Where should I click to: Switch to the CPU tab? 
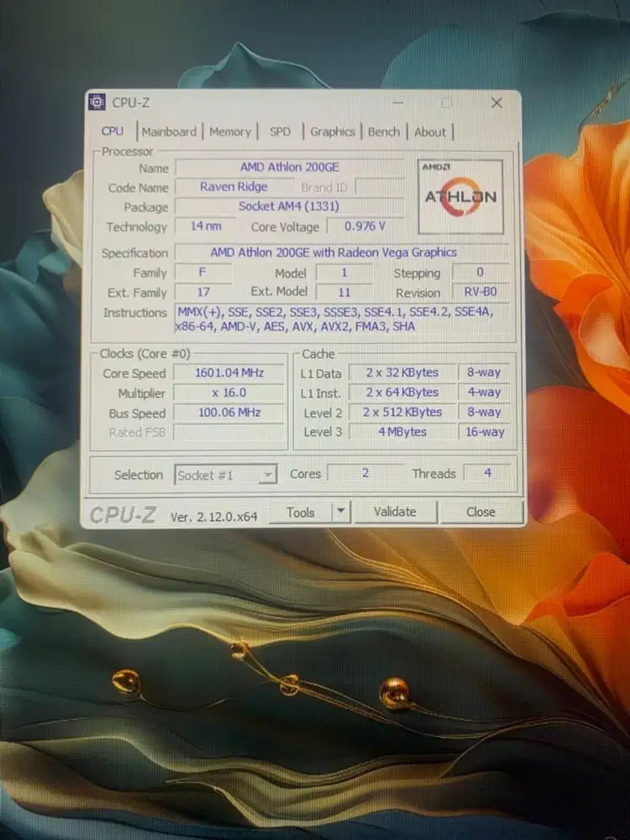pos(113,131)
